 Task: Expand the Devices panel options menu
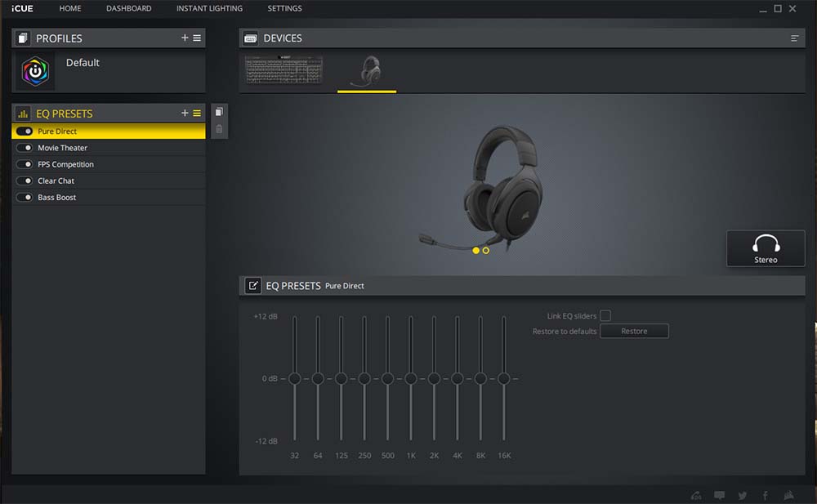pos(795,38)
